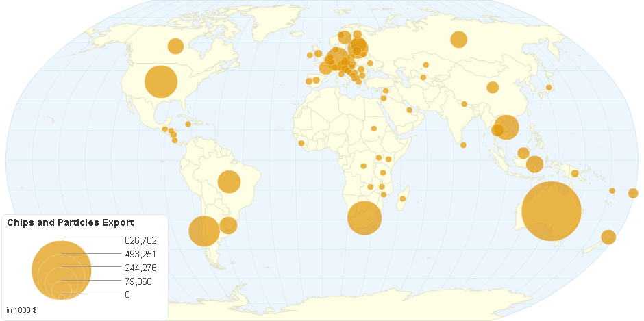
Task: Click the 826,782 legend value
Action: (140, 240)
